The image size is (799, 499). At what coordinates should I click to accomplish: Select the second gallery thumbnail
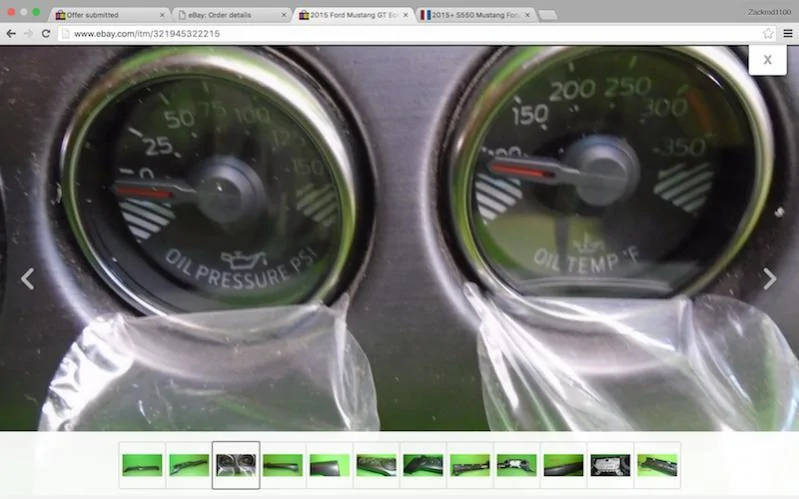tap(189, 465)
